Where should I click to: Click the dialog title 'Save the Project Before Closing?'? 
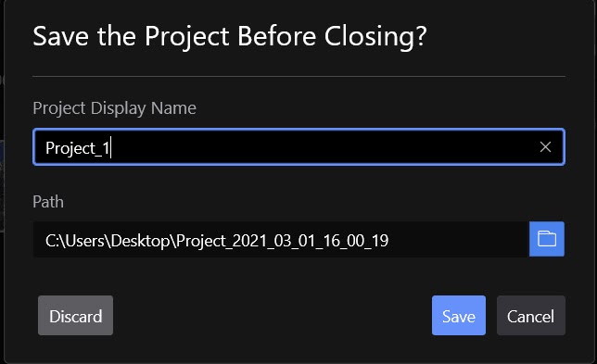coord(230,37)
